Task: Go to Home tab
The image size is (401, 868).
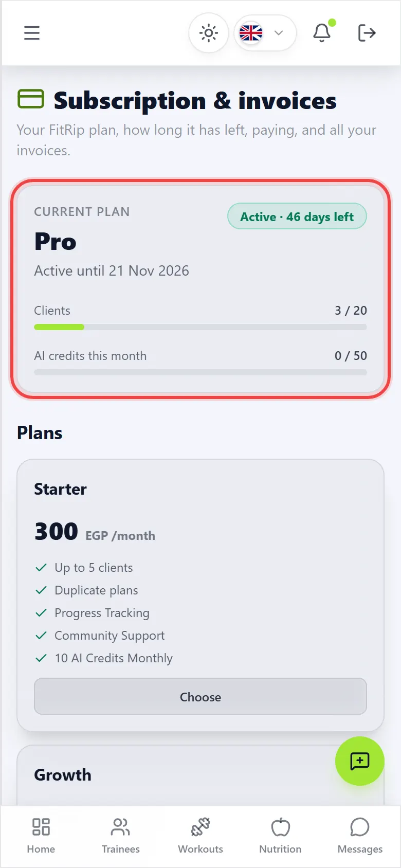Action: (41, 836)
